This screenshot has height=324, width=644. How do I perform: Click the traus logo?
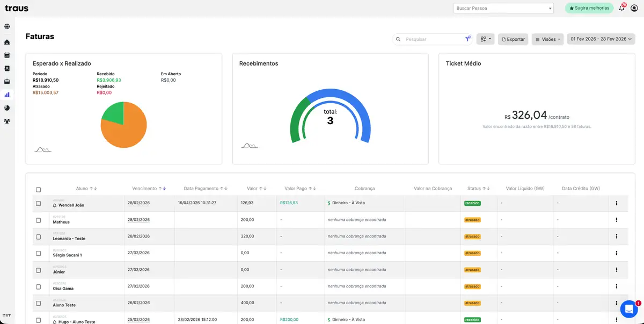pyautogui.click(x=16, y=8)
